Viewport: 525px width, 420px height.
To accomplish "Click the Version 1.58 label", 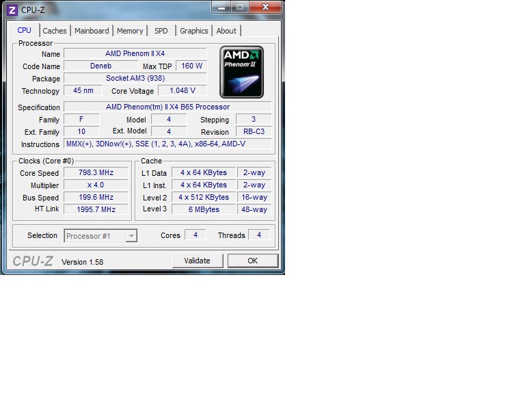I will pyautogui.click(x=82, y=262).
